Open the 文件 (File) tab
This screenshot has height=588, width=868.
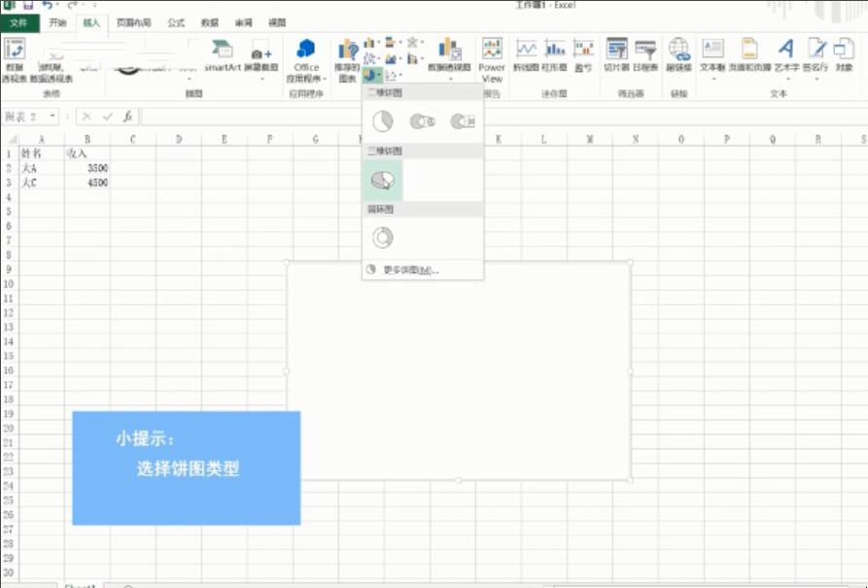tap(18, 21)
